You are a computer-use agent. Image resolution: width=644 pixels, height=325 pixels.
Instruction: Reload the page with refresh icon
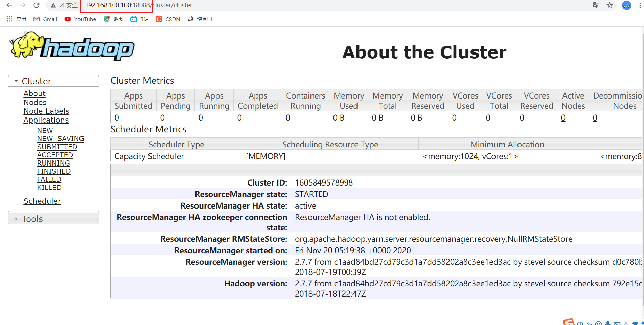36,5
